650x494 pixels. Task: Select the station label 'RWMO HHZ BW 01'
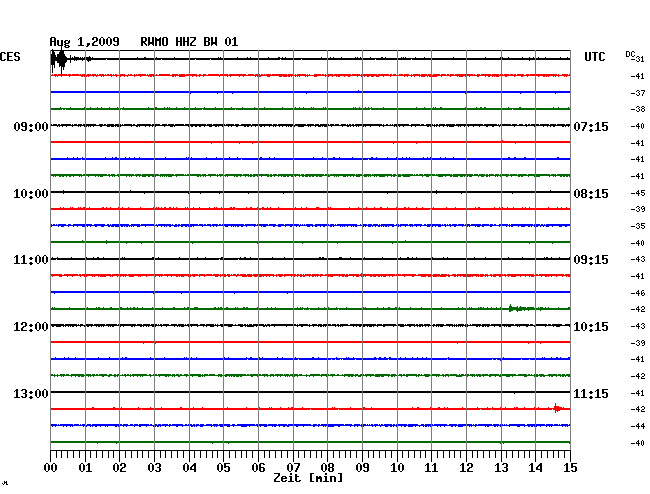(189, 42)
